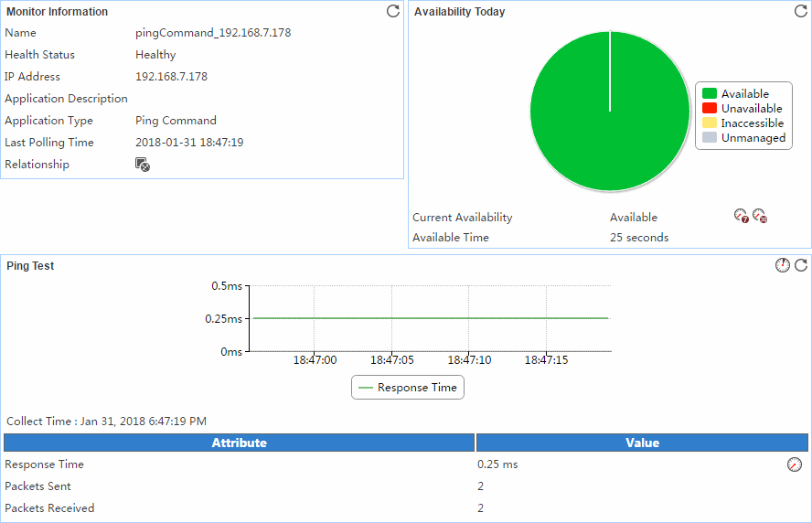Click the Packets Received row label
812x523 pixels.
click(x=49, y=508)
